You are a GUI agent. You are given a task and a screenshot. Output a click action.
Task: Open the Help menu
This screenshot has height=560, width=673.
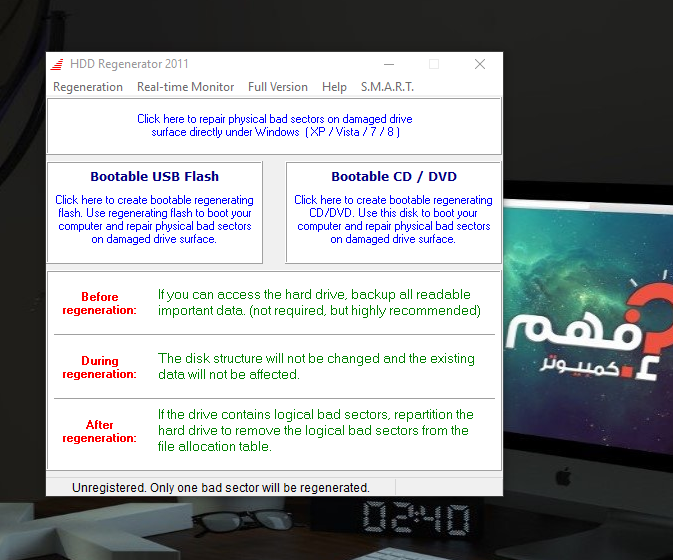[x=334, y=87]
